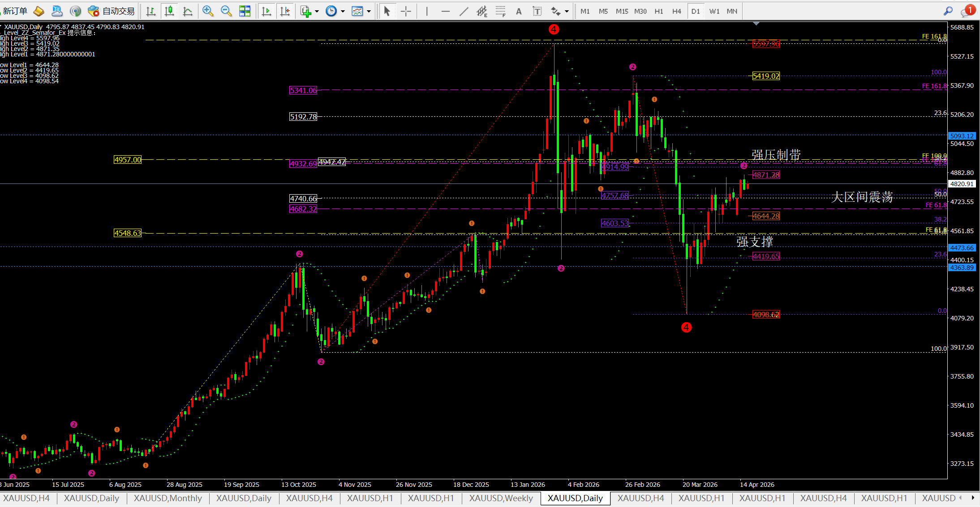Switch chart to candlestick mode
Screen dimensions: 980x507
point(169,11)
